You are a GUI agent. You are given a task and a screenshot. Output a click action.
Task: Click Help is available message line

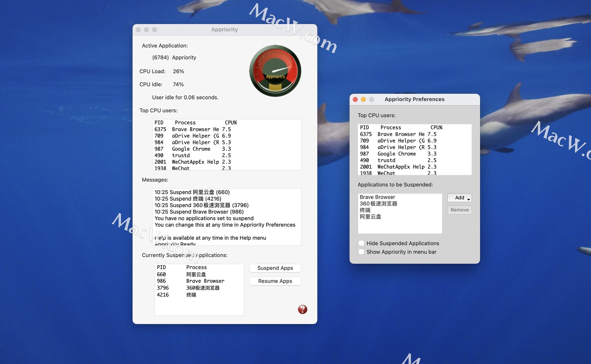point(210,238)
